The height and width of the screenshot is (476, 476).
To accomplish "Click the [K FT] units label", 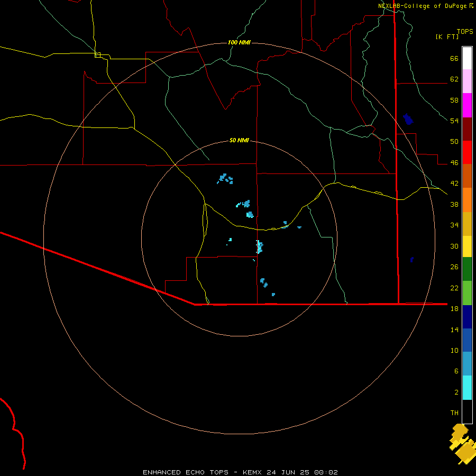I will (447, 36).
